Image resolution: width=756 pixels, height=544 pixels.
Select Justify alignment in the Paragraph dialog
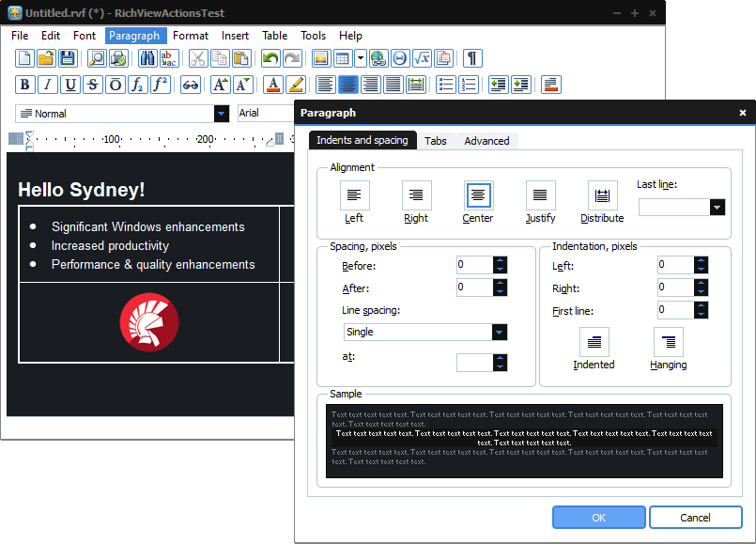[540, 197]
